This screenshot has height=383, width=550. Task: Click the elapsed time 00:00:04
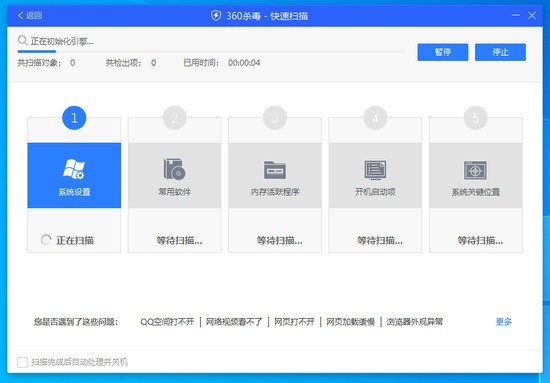[244, 63]
